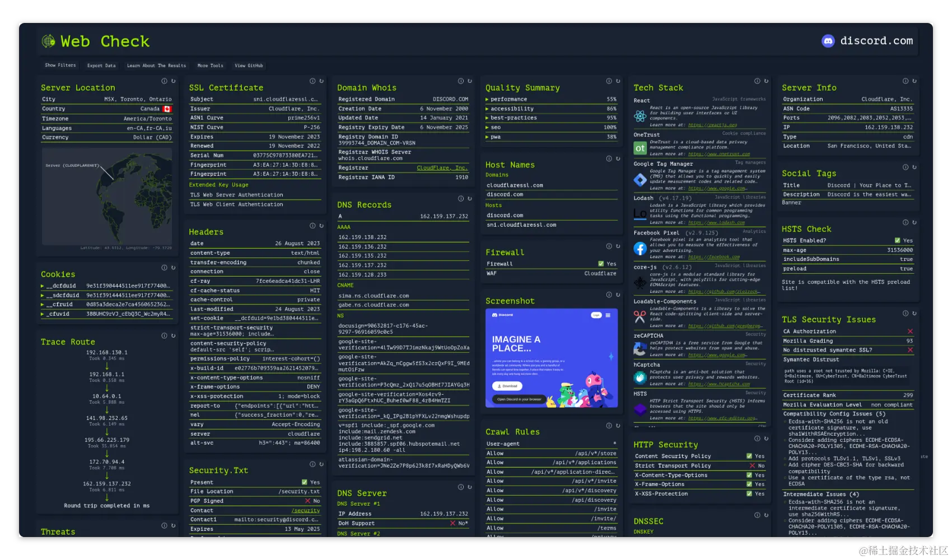Open the More Tools option
952x560 pixels.
point(210,66)
